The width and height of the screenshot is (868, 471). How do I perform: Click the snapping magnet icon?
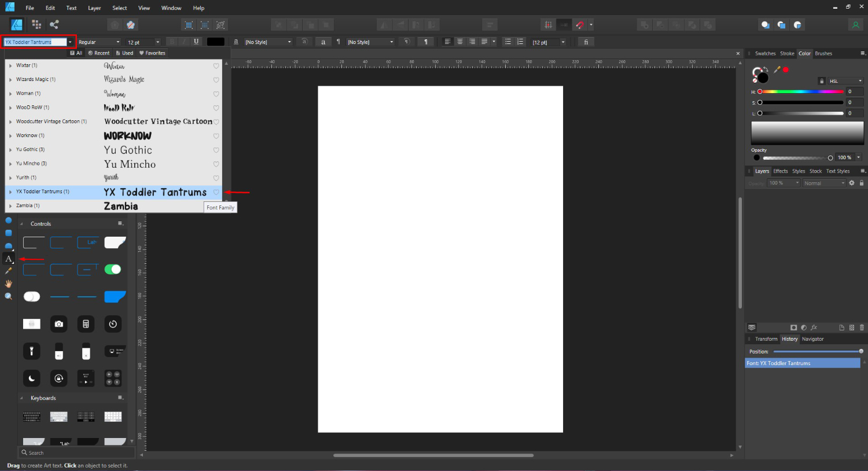580,25
